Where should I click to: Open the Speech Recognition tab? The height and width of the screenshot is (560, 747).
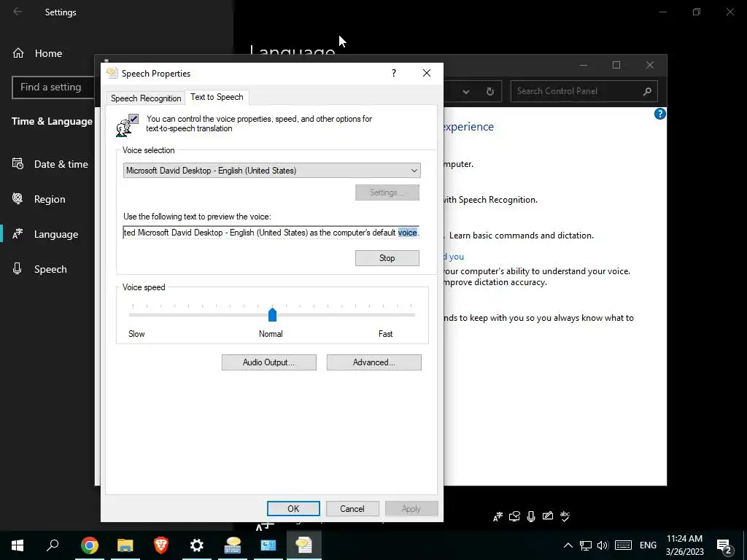[146, 98]
